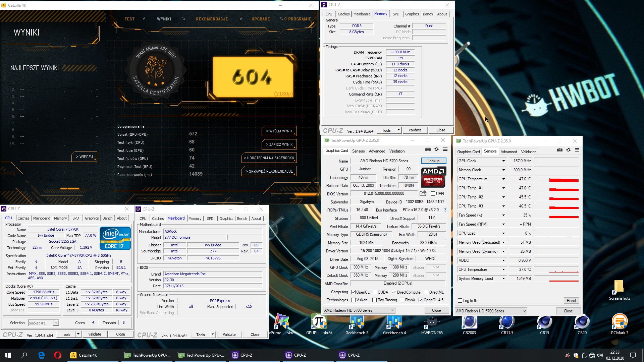Open Windows Start menu
The width and height of the screenshot is (644, 362).
[8, 355]
